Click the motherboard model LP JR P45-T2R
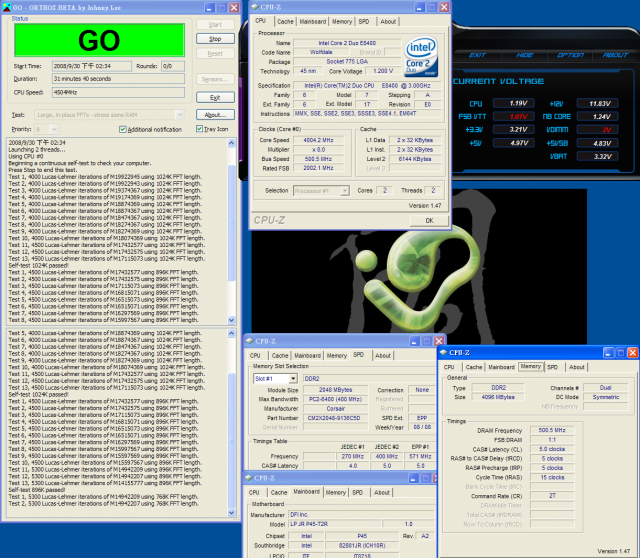Screen dimensions: 640x558 pos(335,524)
